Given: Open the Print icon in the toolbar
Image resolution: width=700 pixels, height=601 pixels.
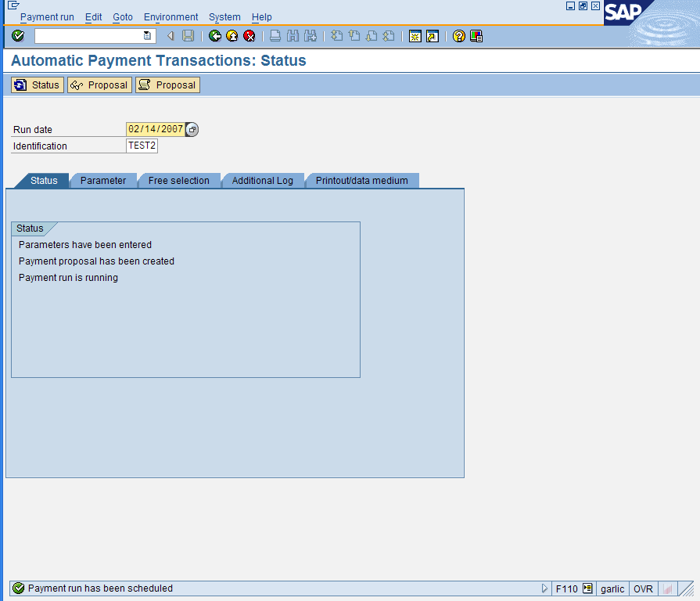Looking at the screenshot, I should [x=275, y=35].
